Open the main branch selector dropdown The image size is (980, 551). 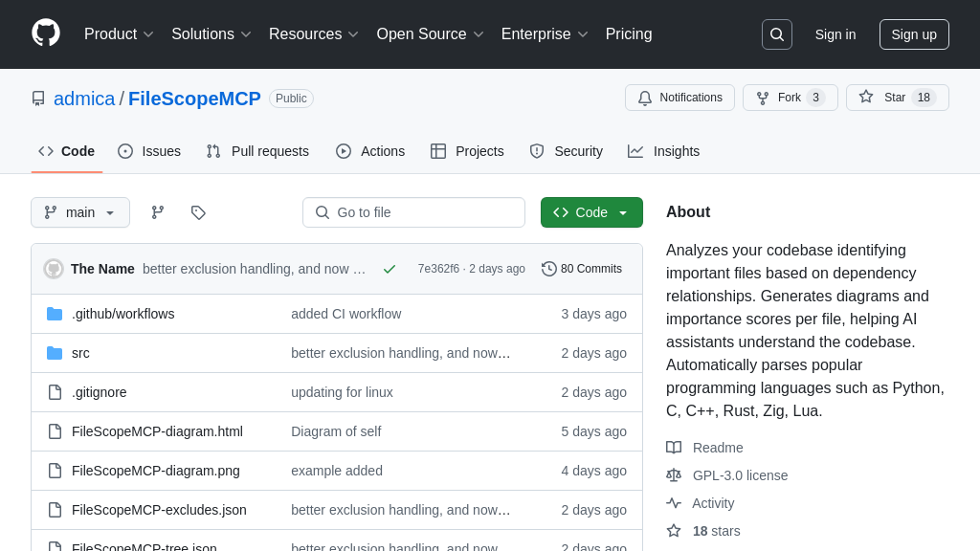click(80, 212)
